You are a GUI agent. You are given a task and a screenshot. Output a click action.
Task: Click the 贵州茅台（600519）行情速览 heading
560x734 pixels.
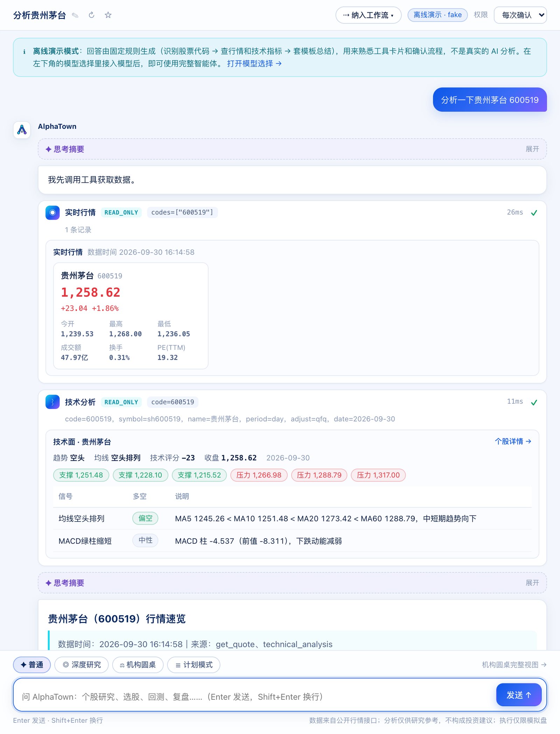117,619
